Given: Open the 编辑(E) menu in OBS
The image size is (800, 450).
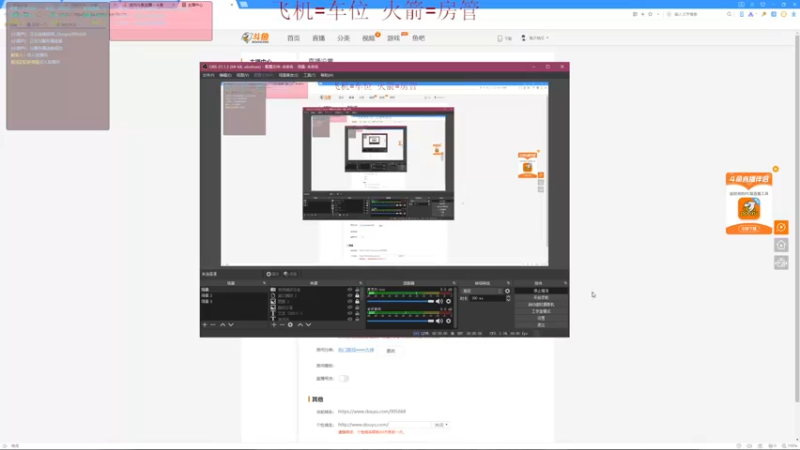Looking at the screenshot, I should click(x=225, y=75).
